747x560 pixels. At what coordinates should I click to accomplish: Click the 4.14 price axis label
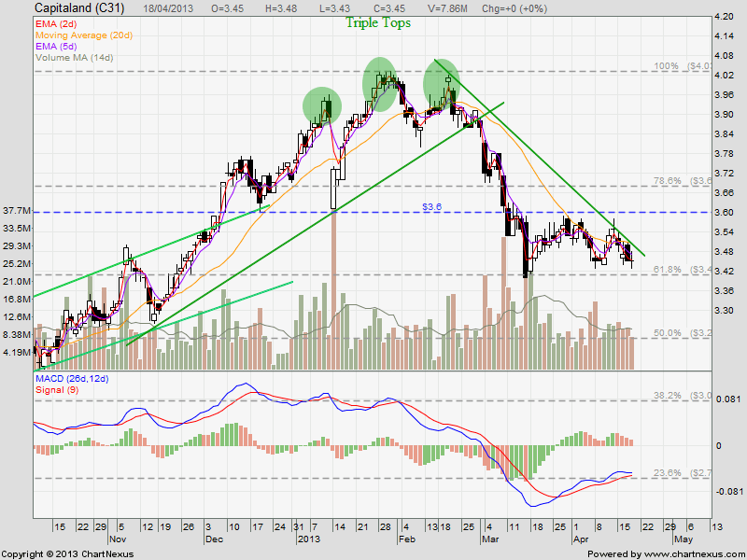pos(725,36)
